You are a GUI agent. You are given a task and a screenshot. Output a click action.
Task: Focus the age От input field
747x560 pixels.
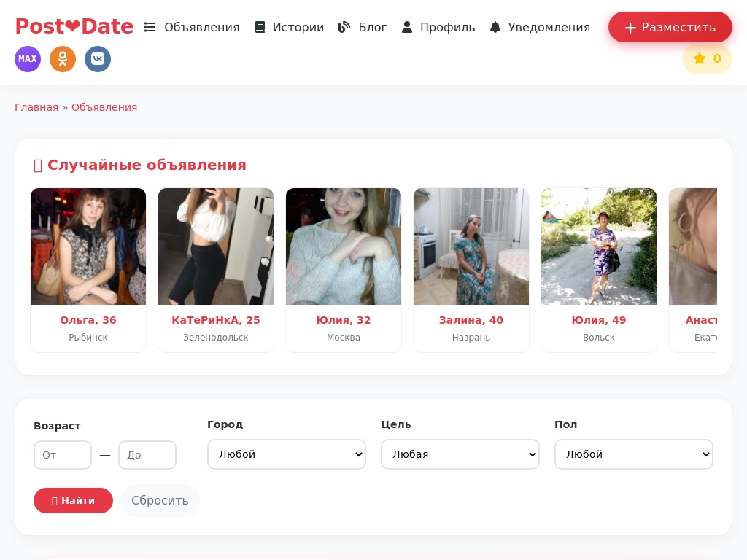63,455
